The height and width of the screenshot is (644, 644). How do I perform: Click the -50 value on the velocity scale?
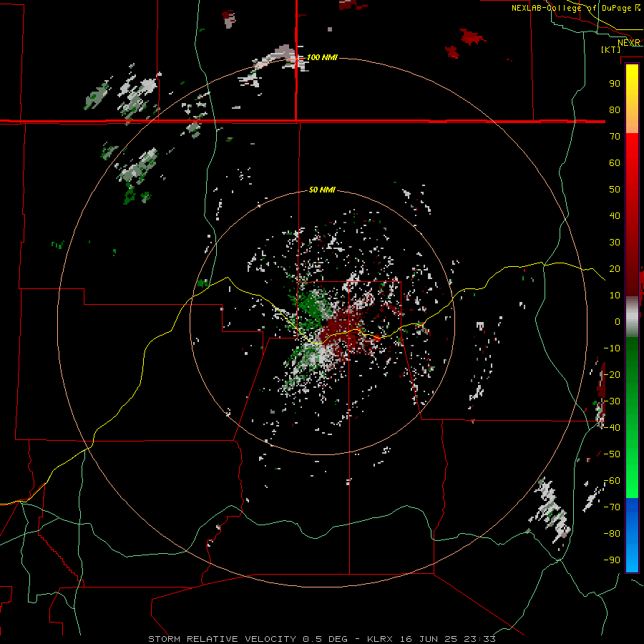tap(612, 454)
